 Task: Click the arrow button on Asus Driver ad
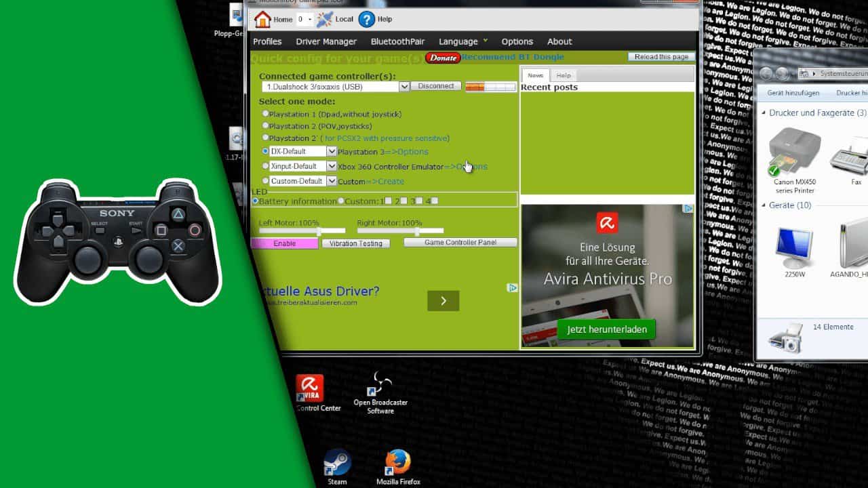[x=443, y=301]
